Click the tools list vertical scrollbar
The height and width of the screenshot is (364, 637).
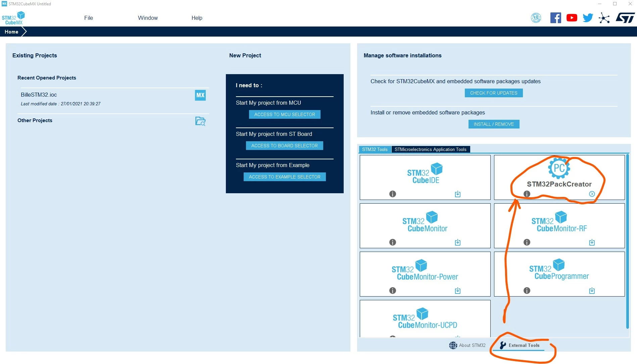[x=628, y=242]
